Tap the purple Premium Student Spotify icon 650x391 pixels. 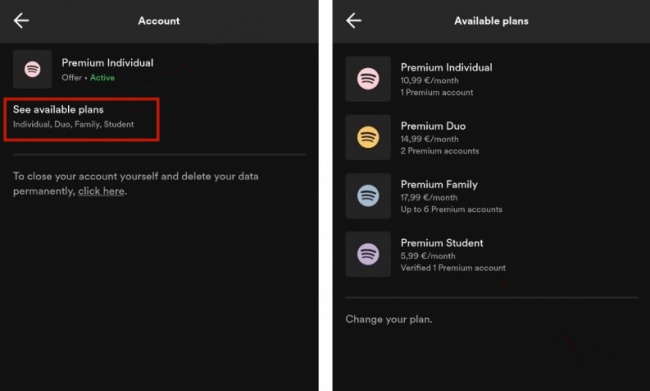tap(368, 254)
